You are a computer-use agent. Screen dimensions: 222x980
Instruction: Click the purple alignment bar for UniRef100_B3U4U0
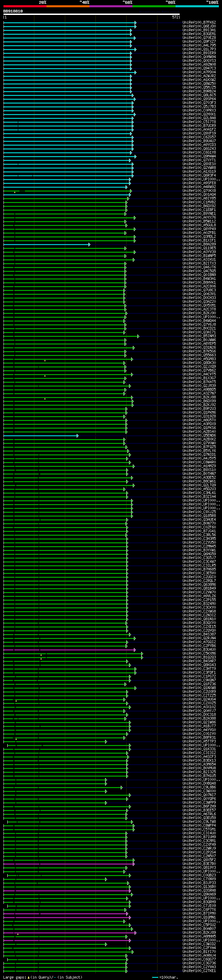click(x=69, y=650)
